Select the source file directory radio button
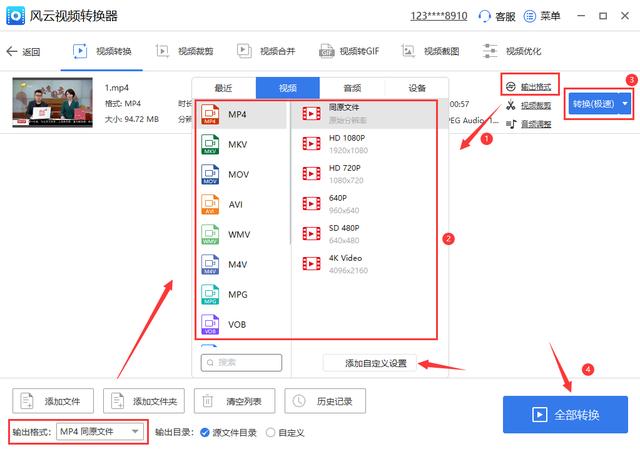 point(204,432)
